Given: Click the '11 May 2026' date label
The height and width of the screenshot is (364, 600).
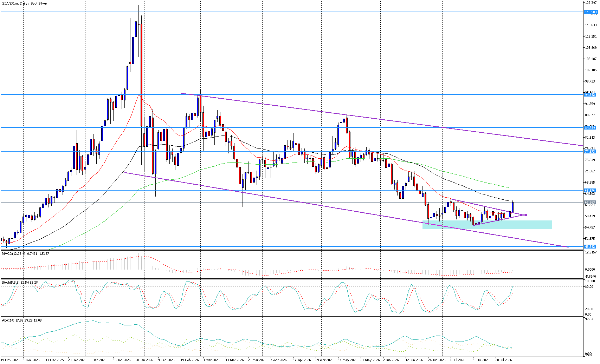Looking at the screenshot, I should click(347, 360).
